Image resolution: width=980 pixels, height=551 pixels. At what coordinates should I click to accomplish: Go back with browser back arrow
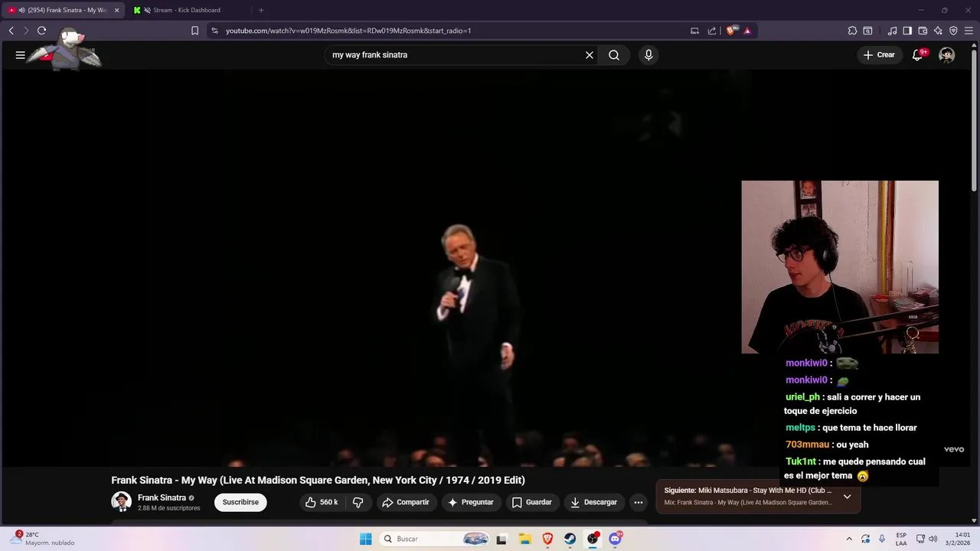[11, 31]
